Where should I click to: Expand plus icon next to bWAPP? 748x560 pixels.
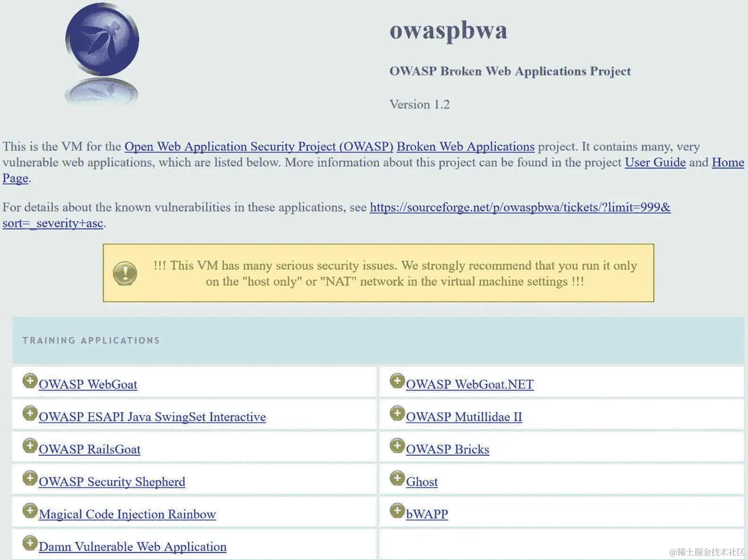coord(397,511)
